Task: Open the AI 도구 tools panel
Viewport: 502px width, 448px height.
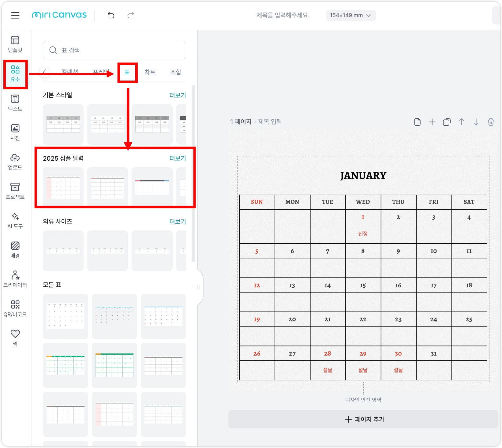Action: point(15,220)
